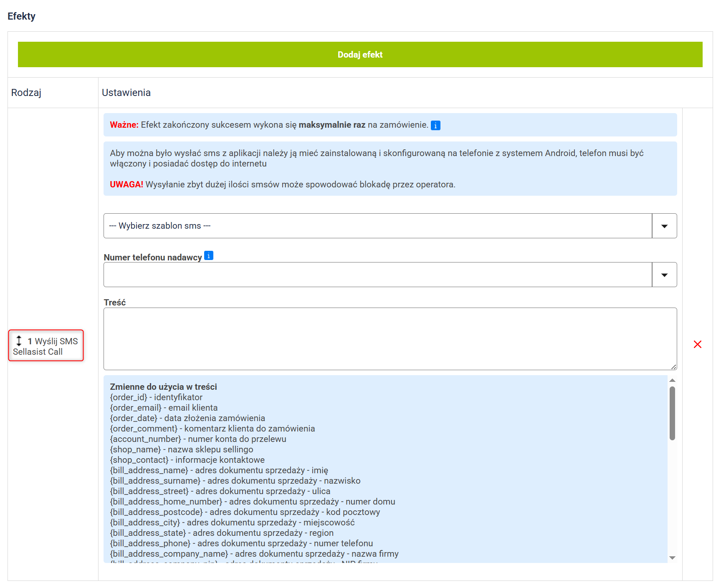The height and width of the screenshot is (588, 721).
Task: Click the variables list scroll-up arrow
Action: (672, 380)
